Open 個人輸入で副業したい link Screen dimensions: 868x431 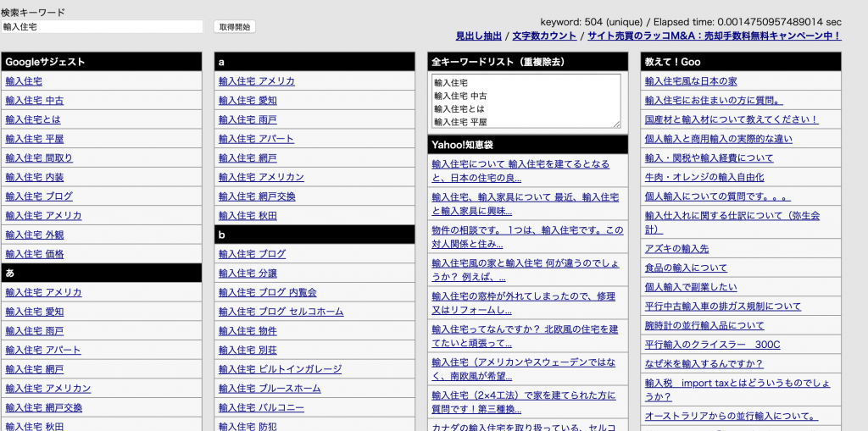(x=691, y=287)
